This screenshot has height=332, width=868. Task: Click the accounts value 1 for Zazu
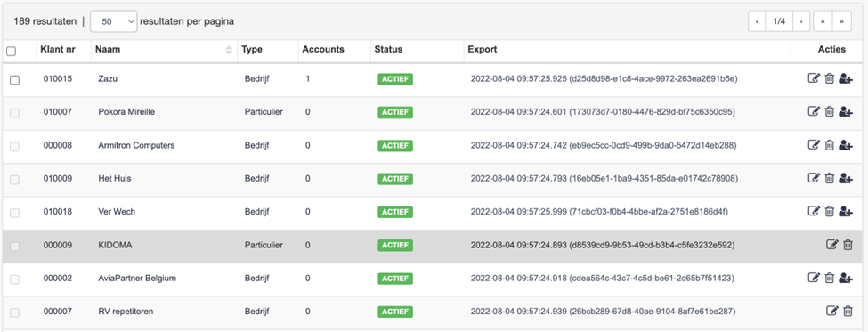point(308,78)
